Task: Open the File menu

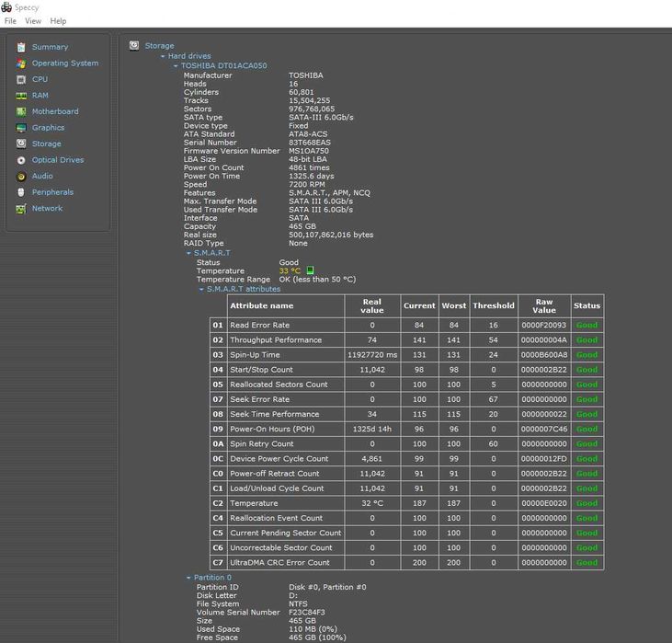Action: coord(10,21)
